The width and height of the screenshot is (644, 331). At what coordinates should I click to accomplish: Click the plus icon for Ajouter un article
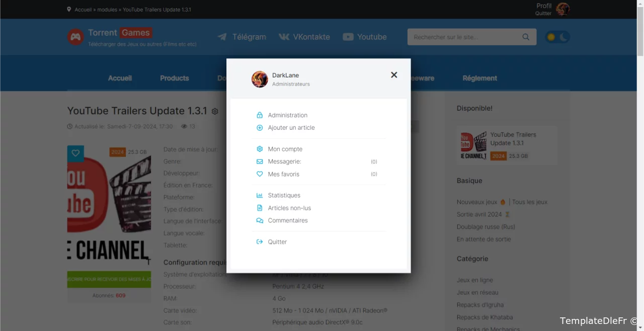(x=260, y=128)
